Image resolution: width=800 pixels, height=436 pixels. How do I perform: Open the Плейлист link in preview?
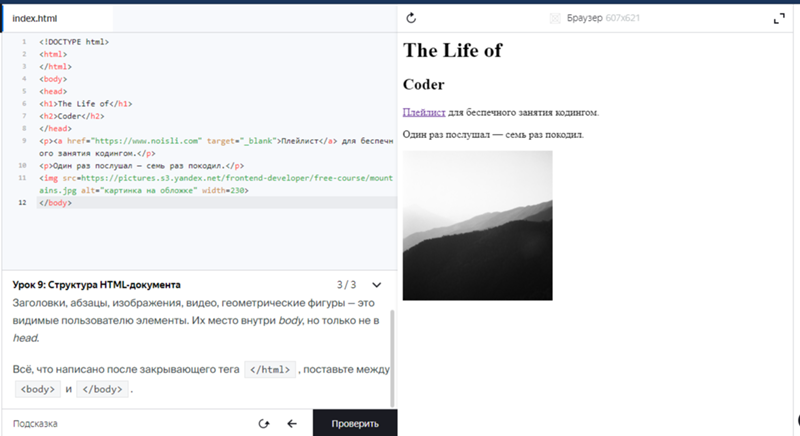coord(424,112)
